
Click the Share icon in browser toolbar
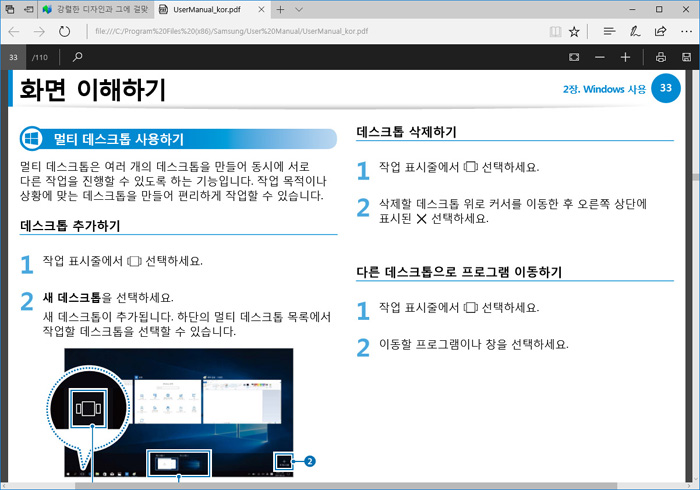(x=660, y=31)
